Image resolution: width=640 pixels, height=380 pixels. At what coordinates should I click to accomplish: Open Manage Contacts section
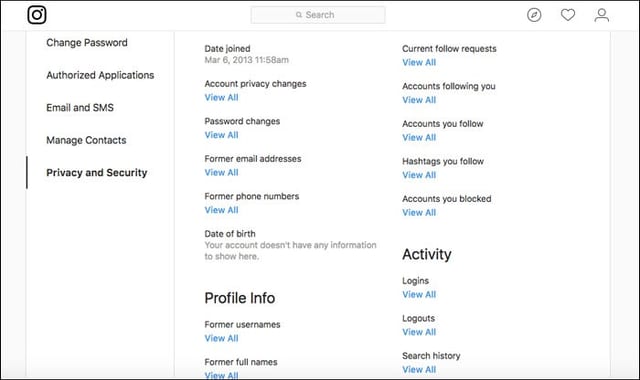[x=86, y=140]
